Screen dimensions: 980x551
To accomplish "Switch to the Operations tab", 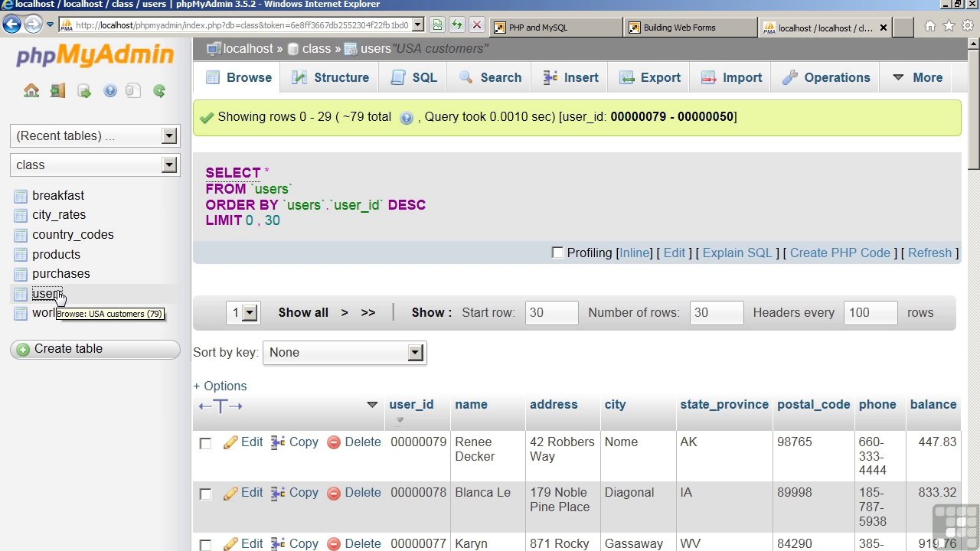I will (826, 77).
